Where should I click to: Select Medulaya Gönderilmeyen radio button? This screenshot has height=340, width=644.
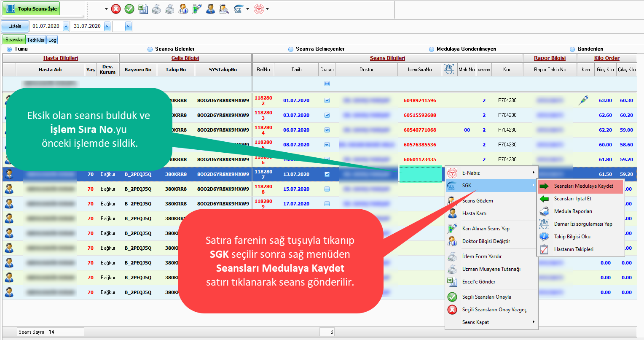pyautogui.click(x=432, y=49)
